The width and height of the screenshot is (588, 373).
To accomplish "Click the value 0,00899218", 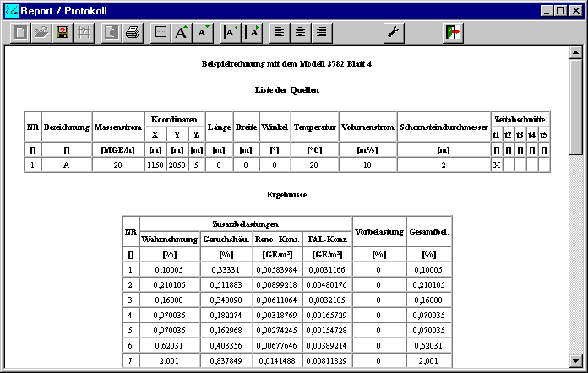I will (x=277, y=285).
